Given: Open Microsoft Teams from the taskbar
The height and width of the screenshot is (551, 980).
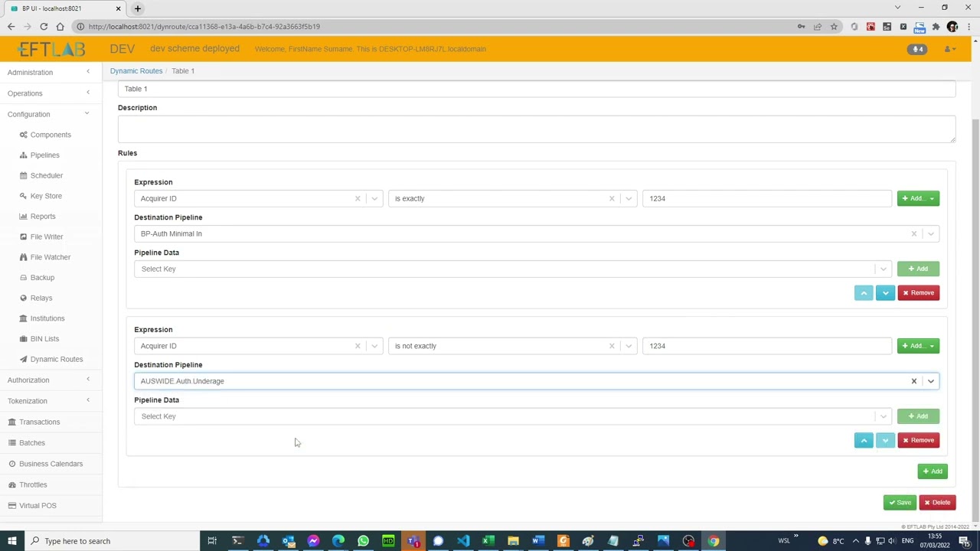Looking at the screenshot, I should point(413,541).
